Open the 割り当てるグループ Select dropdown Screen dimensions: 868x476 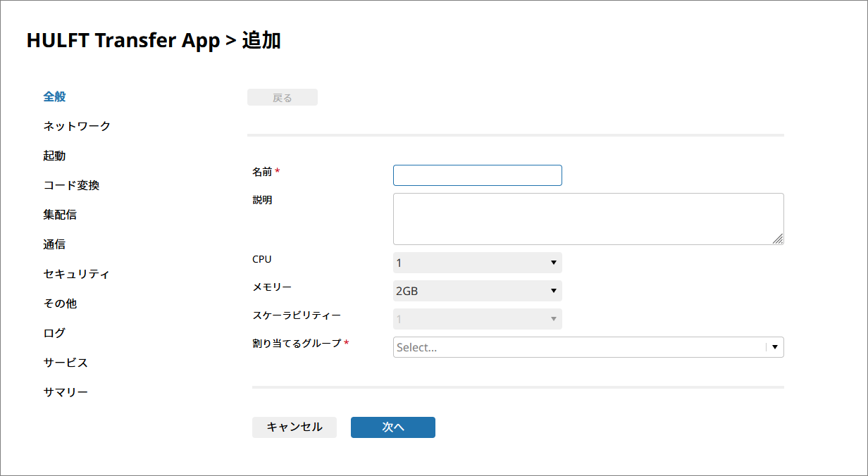[578, 347]
